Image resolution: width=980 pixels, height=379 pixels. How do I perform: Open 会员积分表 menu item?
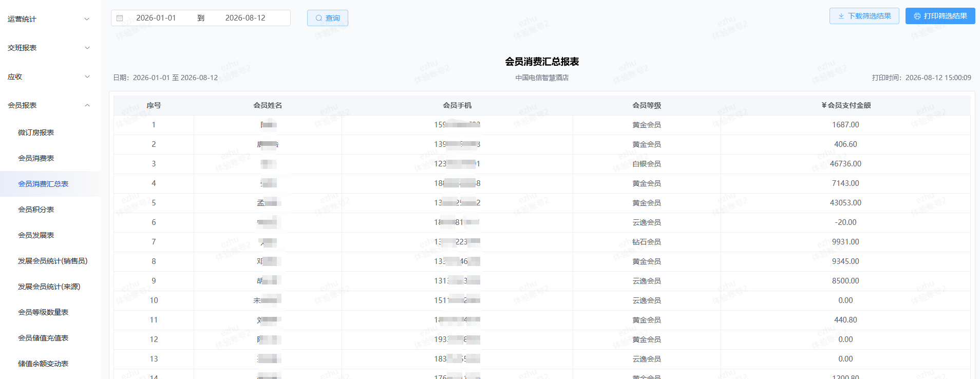[x=50, y=210]
